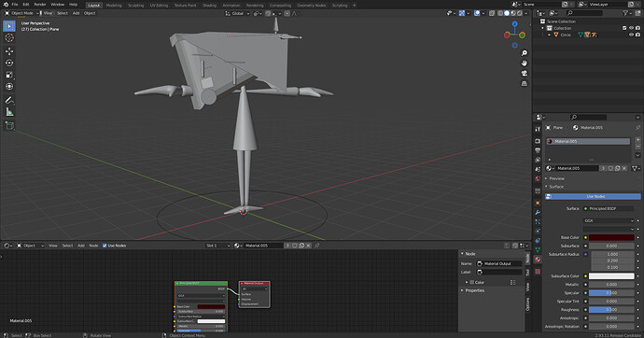Screen dimensions: 644x338
Task: Open the Slot 1 dropdown in the node editor
Action: pyautogui.click(x=217, y=246)
